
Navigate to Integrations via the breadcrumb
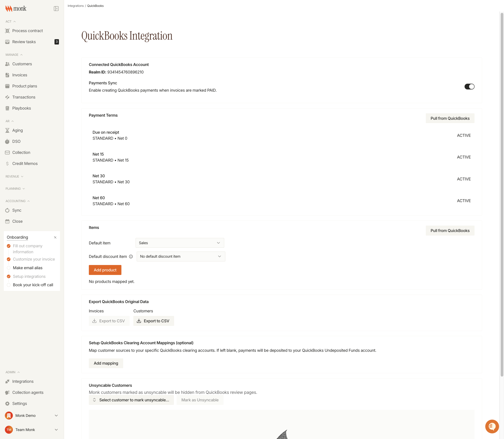pyautogui.click(x=75, y=6)
